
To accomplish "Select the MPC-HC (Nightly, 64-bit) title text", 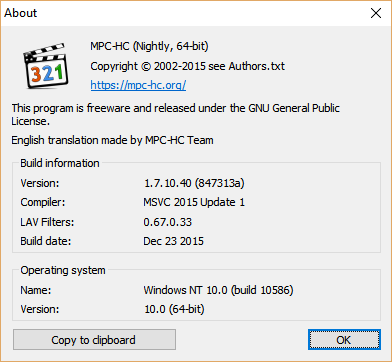I will (149, 46).
